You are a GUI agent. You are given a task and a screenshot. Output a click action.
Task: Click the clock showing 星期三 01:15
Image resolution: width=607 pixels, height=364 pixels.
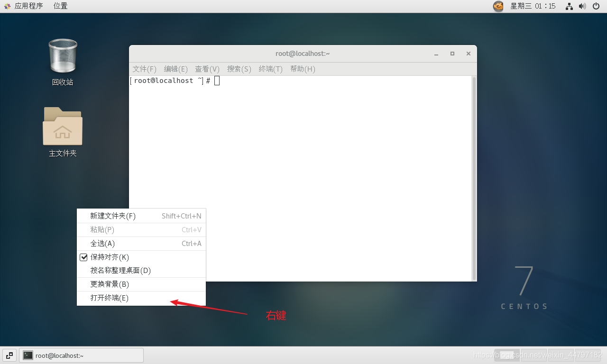[x=533, y=6]
